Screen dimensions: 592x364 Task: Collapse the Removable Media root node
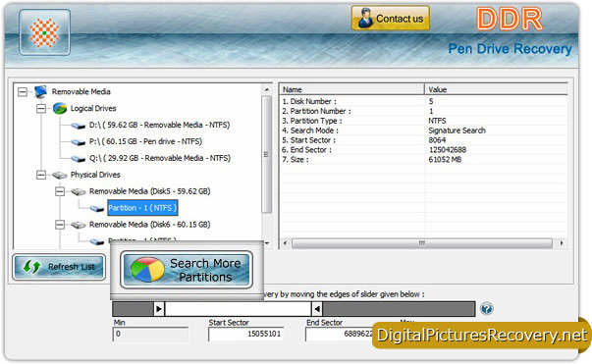click(x=23, y=91)
